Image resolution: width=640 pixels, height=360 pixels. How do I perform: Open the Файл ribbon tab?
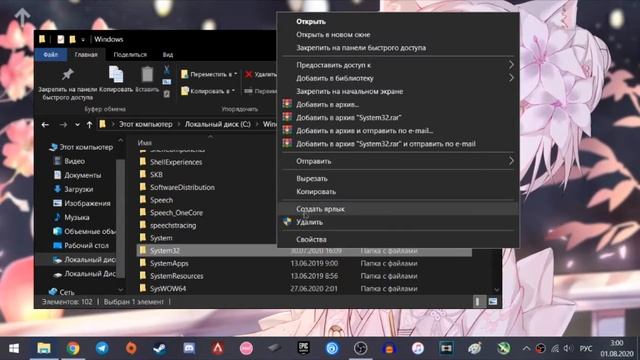51,55
